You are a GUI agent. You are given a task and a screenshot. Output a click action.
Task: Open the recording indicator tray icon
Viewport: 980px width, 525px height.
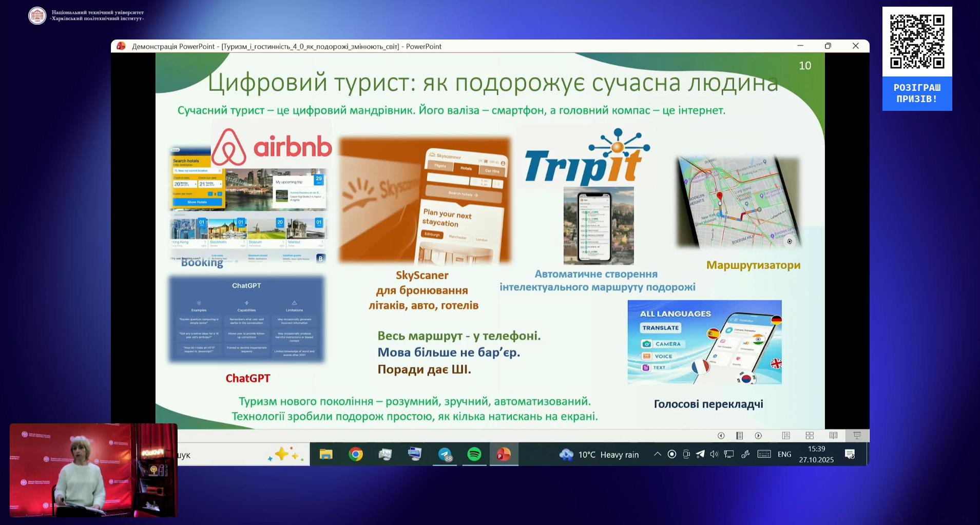point(671,454)
